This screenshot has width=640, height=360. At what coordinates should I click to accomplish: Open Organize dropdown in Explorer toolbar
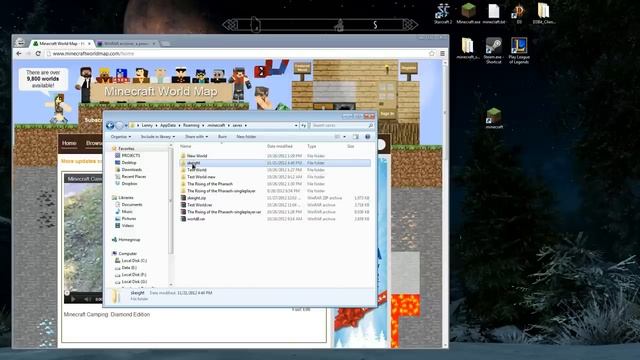click(121, 137)
